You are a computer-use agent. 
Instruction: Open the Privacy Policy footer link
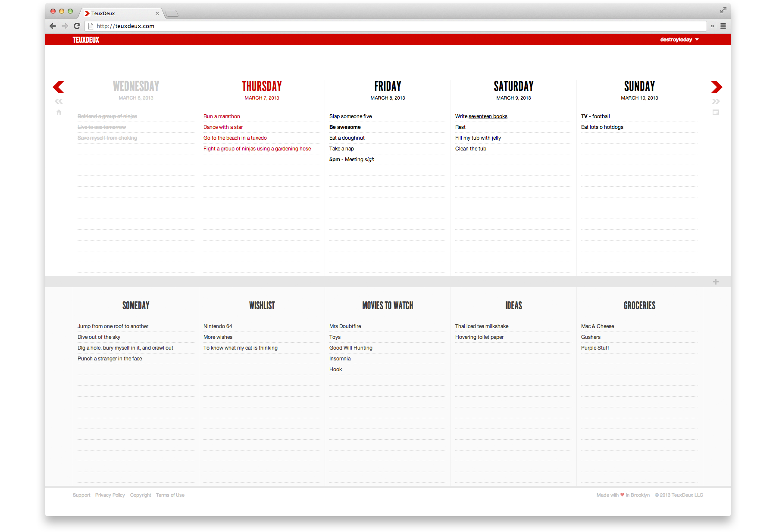coord(110,495)
